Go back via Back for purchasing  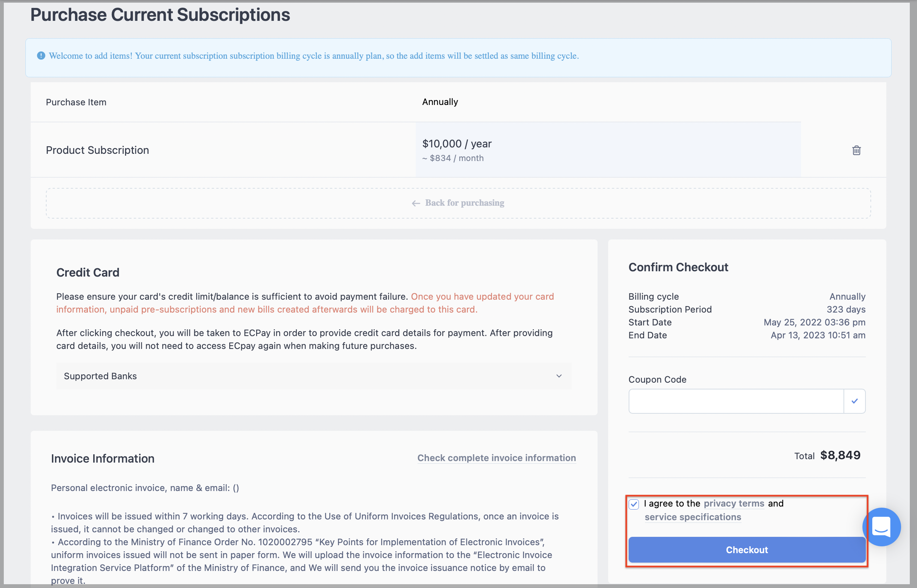458,203
